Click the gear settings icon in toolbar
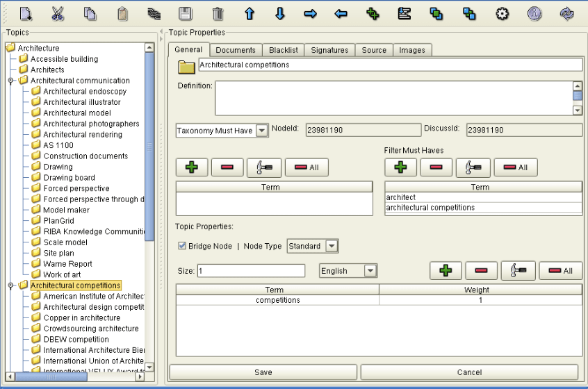 502,13
